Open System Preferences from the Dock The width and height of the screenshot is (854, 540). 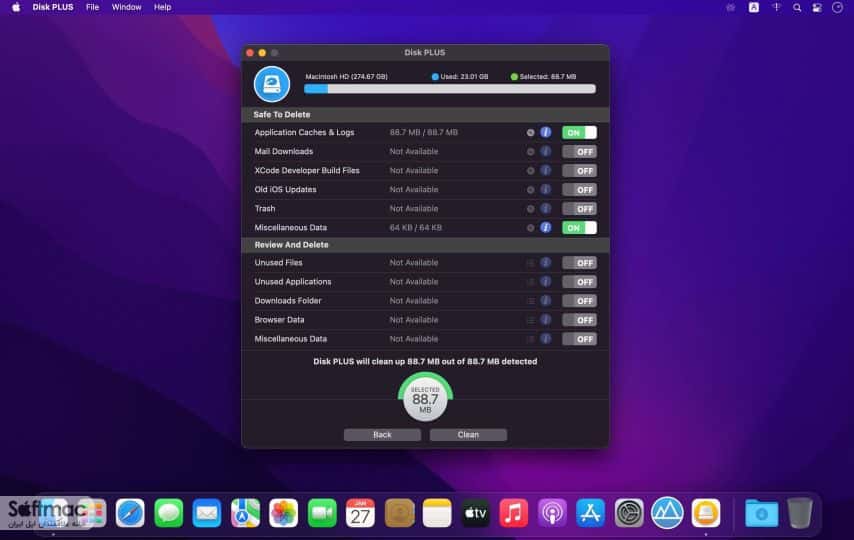click(629, 513)
